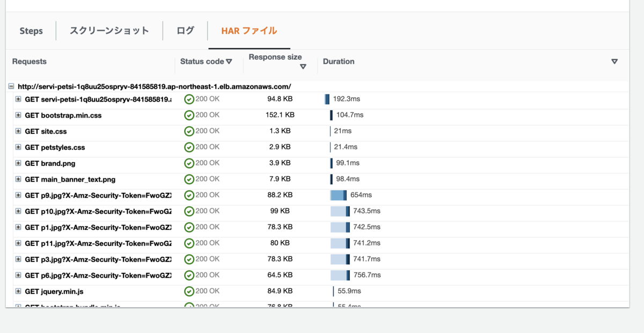The width and height of the screenshot is (644, 333).
Task: Click the 200 OK check icon for site.css
Action: point(189,131)
